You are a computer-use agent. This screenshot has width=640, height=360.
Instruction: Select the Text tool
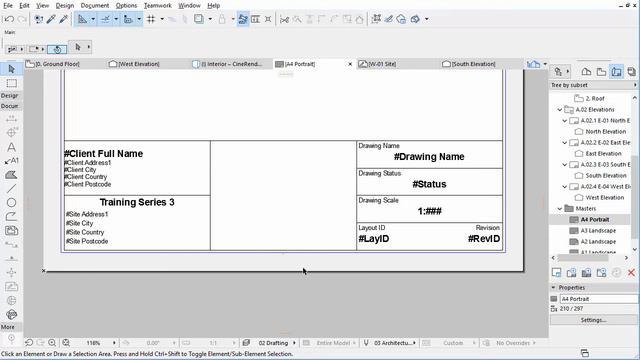point(11,147)
